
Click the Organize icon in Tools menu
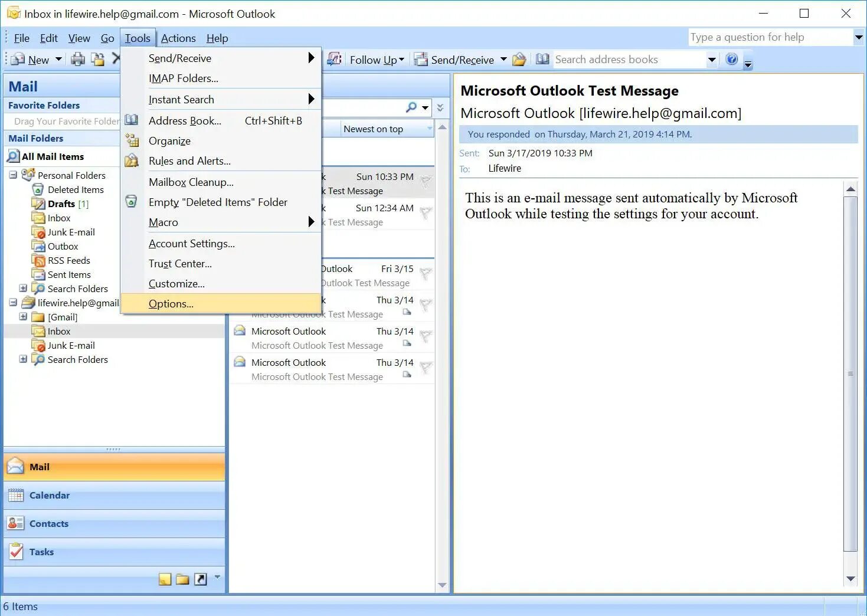[132, 140]
